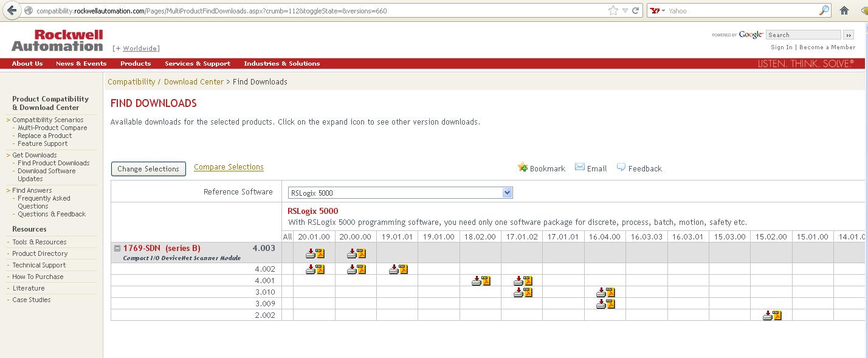
Task: Select the 2.002 firmware row label
Action: point(265,315)
